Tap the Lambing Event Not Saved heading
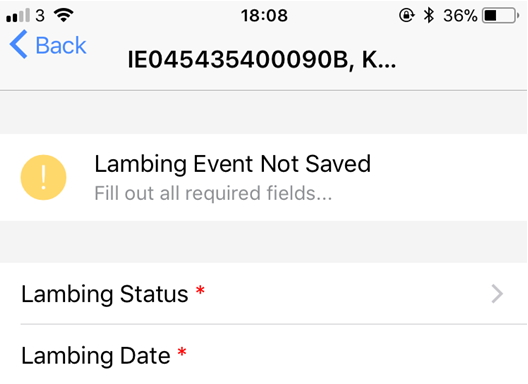 click(x=232, y=164)
